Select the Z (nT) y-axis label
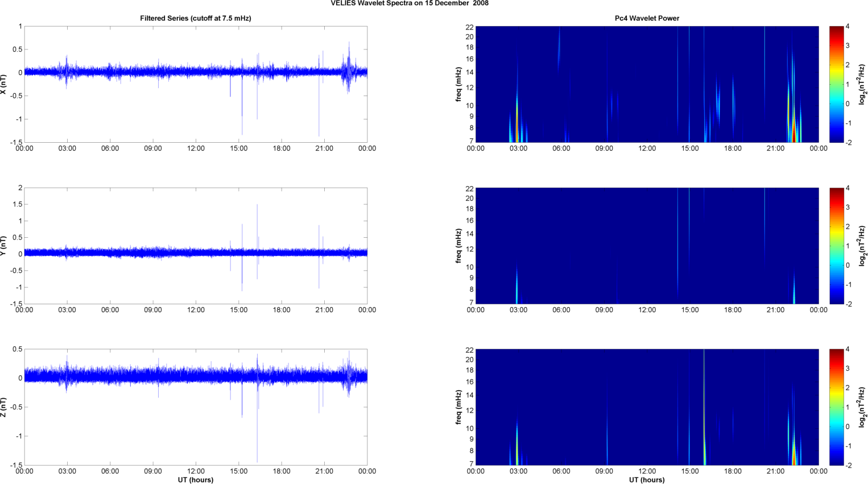Viewport: 868px width, 484px height. (4, 407)
